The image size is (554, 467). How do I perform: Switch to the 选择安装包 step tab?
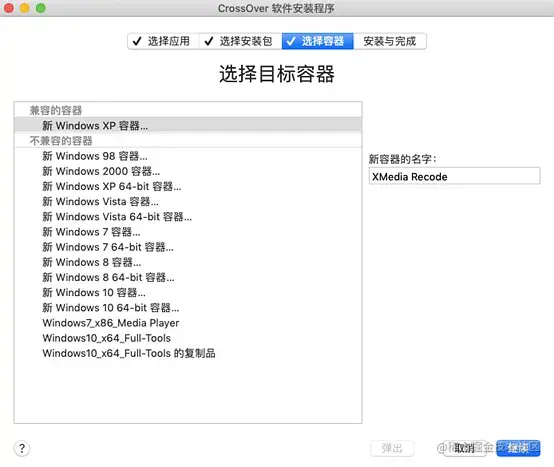[240, 41]
